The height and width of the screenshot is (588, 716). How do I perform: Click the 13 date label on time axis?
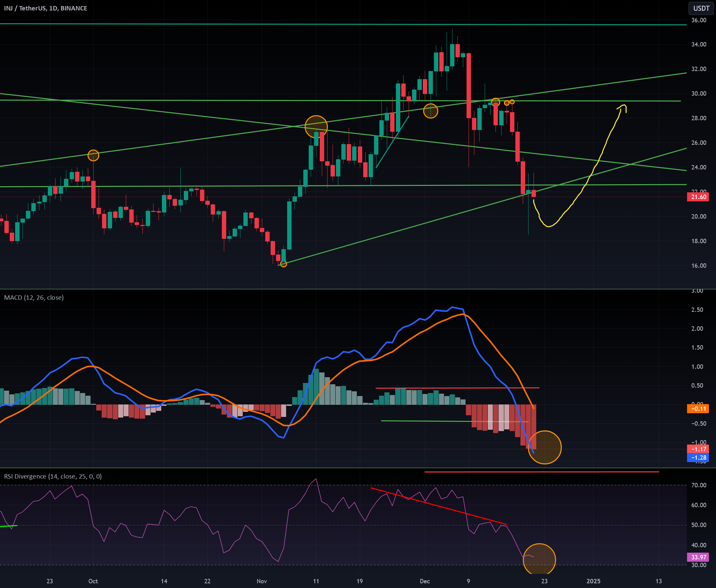(x=658, y=581)
